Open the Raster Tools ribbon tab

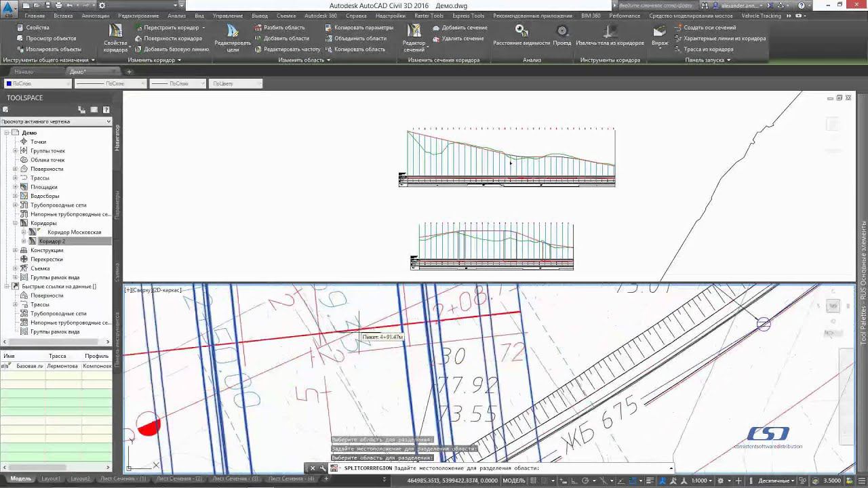point(429,16)
